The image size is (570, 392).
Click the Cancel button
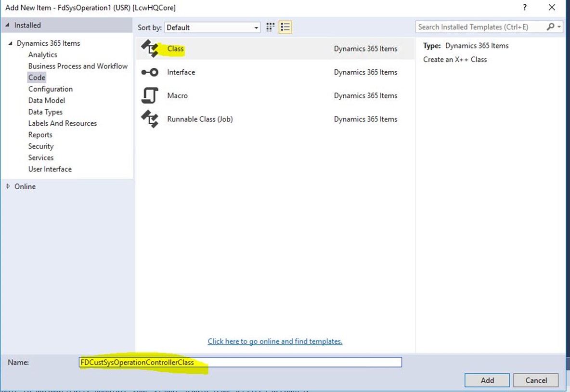(536, 380)
